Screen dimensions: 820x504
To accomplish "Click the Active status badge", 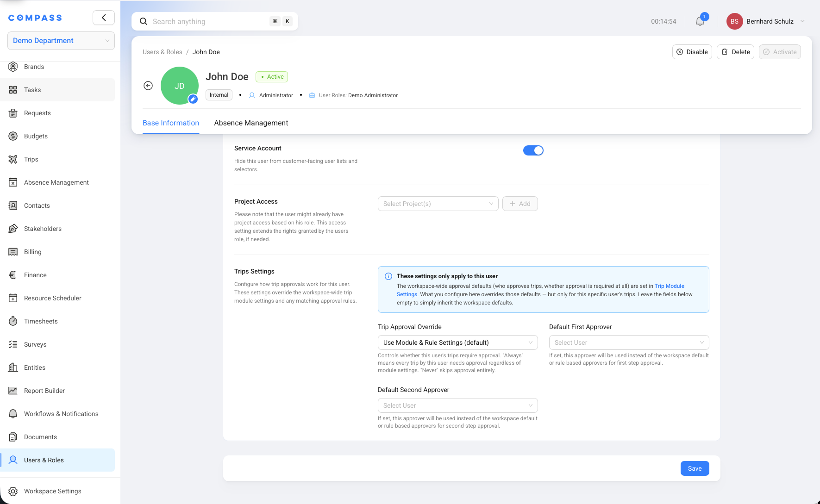I will click(x=272, y=77).
